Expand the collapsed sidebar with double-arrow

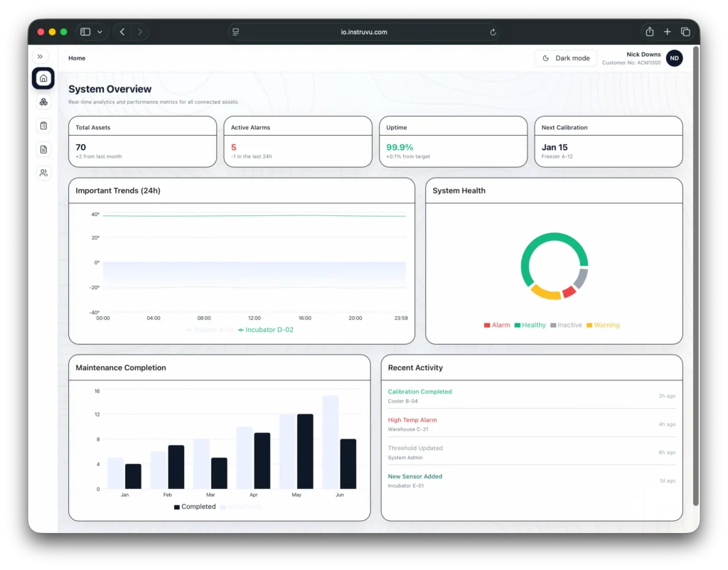[41, 55]
